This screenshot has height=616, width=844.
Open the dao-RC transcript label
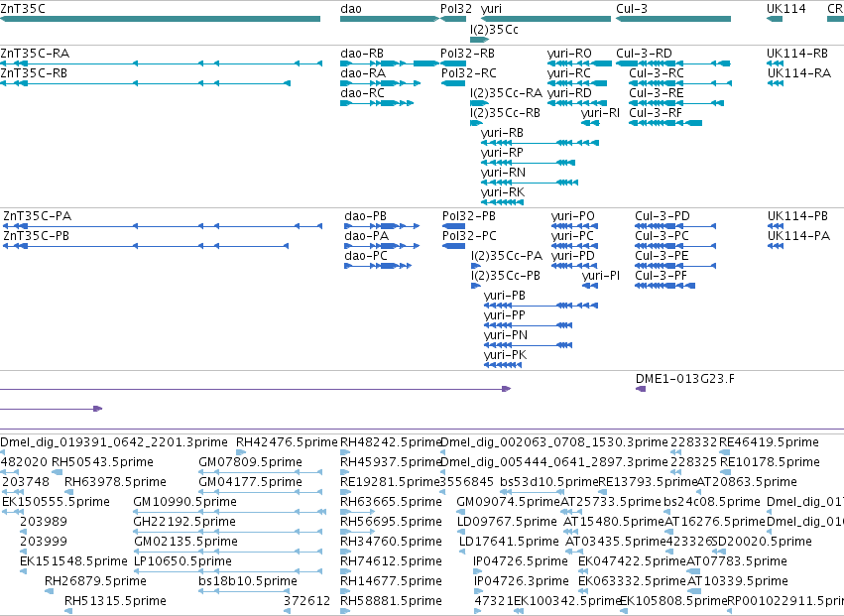pyautogui.click(x=362, y=92)
